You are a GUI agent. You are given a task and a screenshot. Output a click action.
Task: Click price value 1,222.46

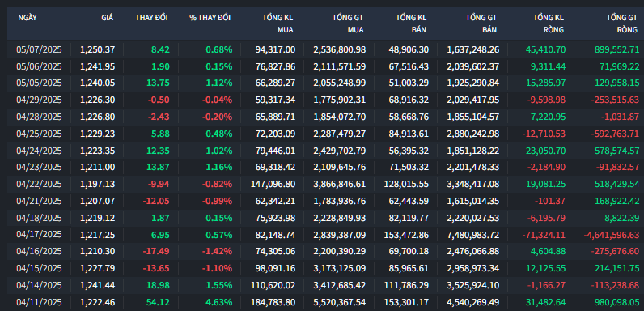pos(97,302)
